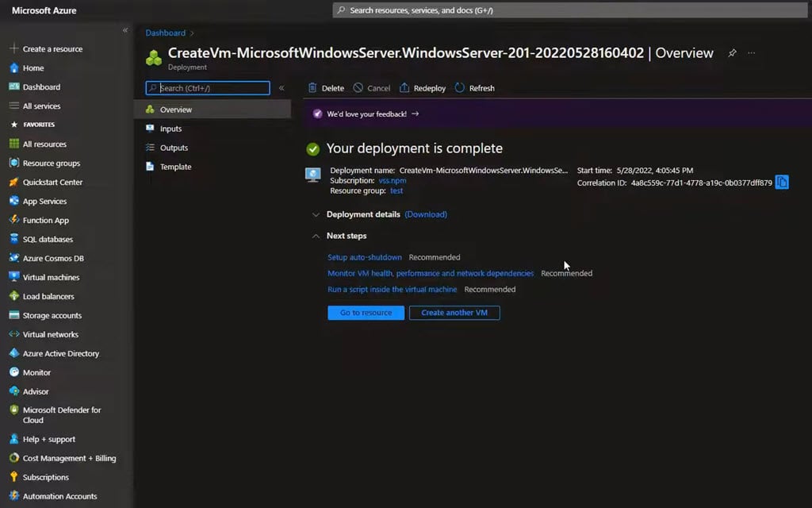Download the deployment details

(426, 214)
